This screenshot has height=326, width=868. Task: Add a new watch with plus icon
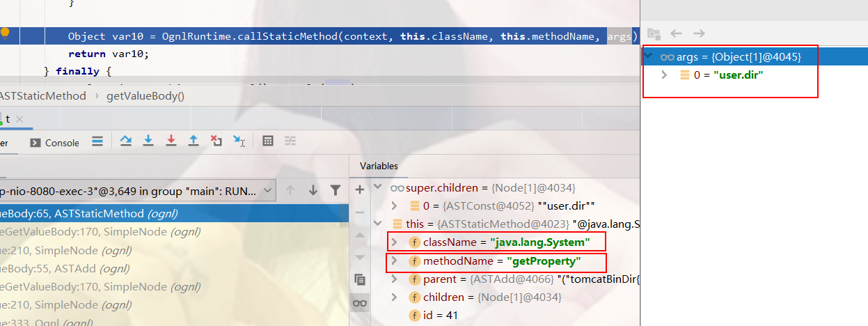(x=360, y=189)
